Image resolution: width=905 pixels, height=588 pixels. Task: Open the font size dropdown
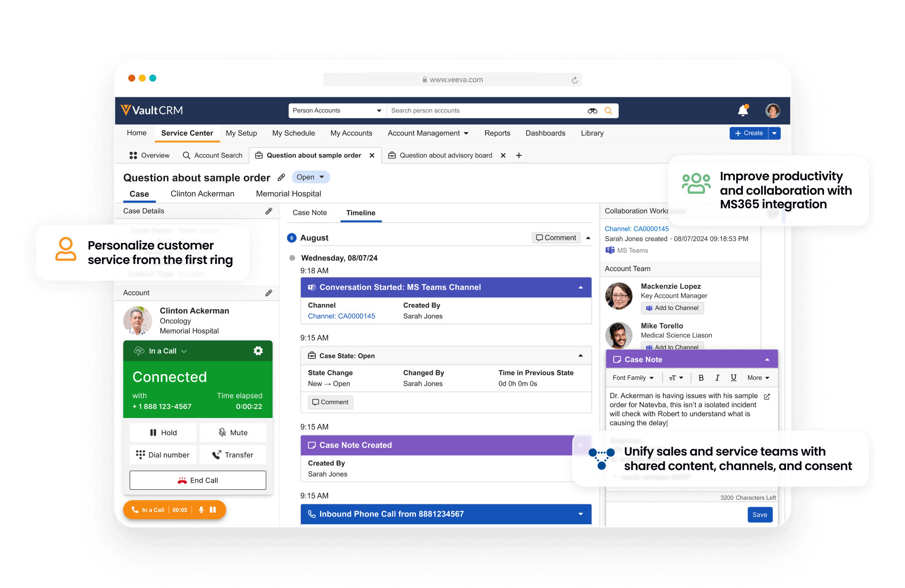(x=676, y=378)
